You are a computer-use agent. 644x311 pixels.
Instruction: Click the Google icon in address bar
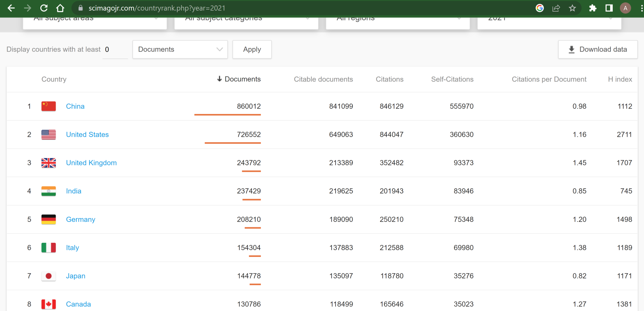coord(540,8)
